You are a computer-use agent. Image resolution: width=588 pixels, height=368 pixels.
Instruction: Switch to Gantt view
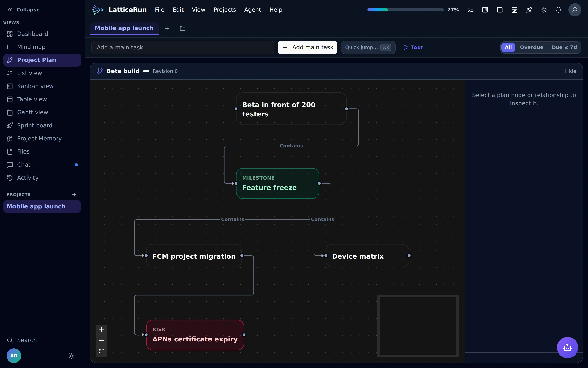tap(42, 112)
